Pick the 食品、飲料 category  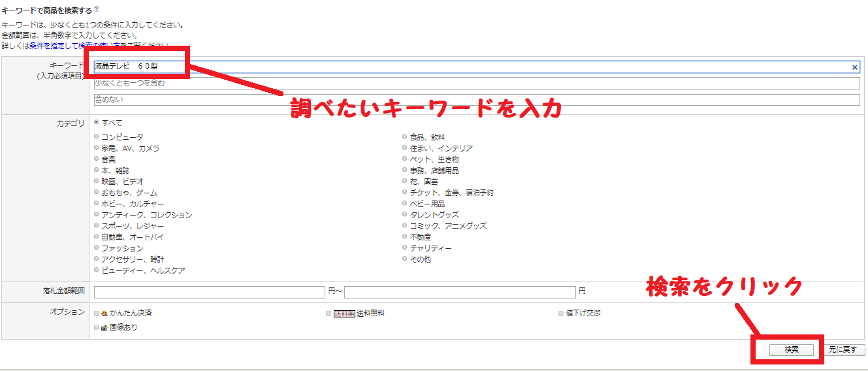click(x=406, y=137)
